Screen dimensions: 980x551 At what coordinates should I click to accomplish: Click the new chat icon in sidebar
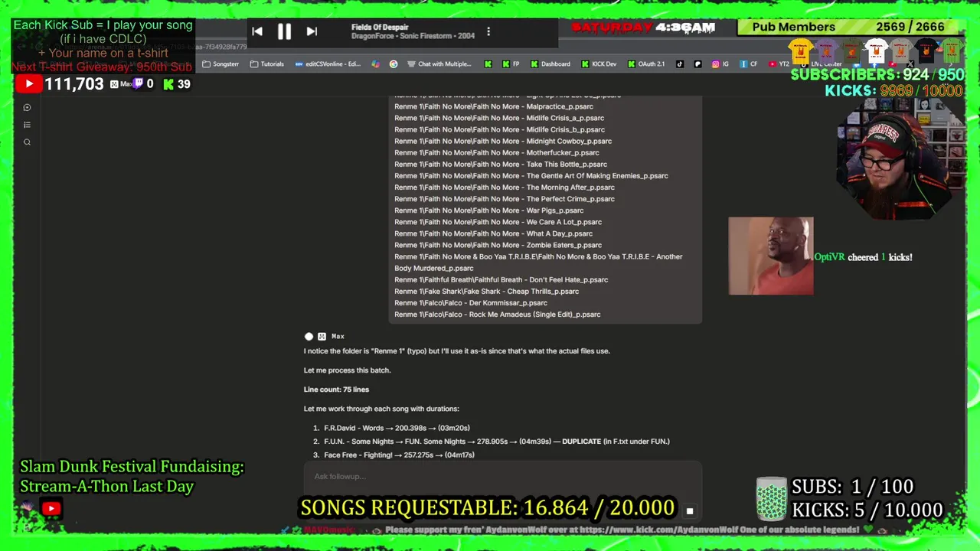pyautogui.click(x=27, y=107)
